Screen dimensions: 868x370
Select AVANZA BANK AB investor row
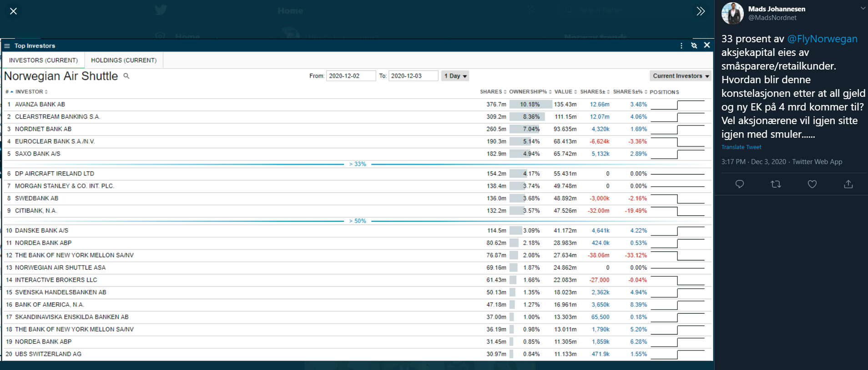point(357,105)
